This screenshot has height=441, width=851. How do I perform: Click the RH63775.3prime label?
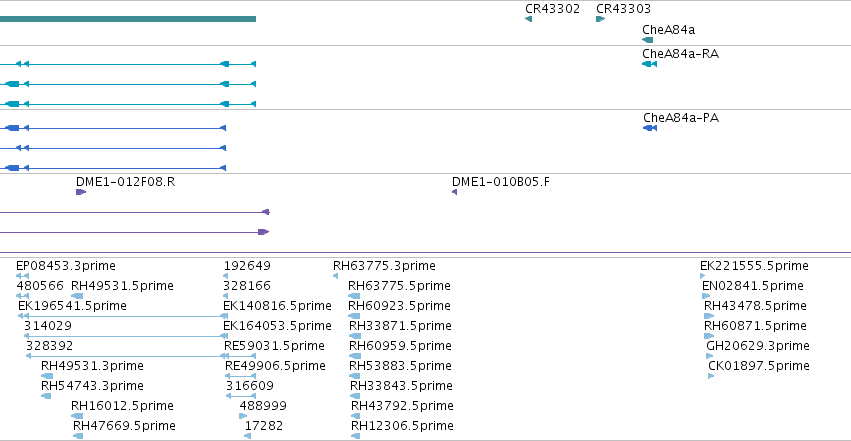click(x=384, y=266)
